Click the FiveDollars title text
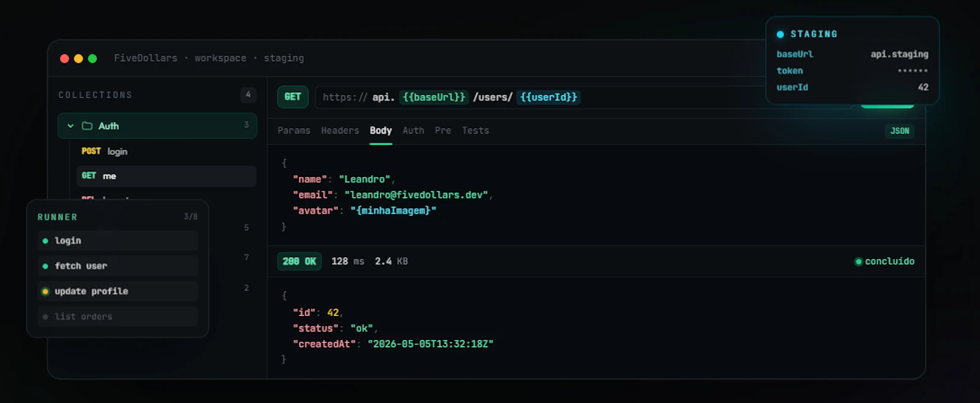This screenshot has height=403, width=980. pos(146,58)
